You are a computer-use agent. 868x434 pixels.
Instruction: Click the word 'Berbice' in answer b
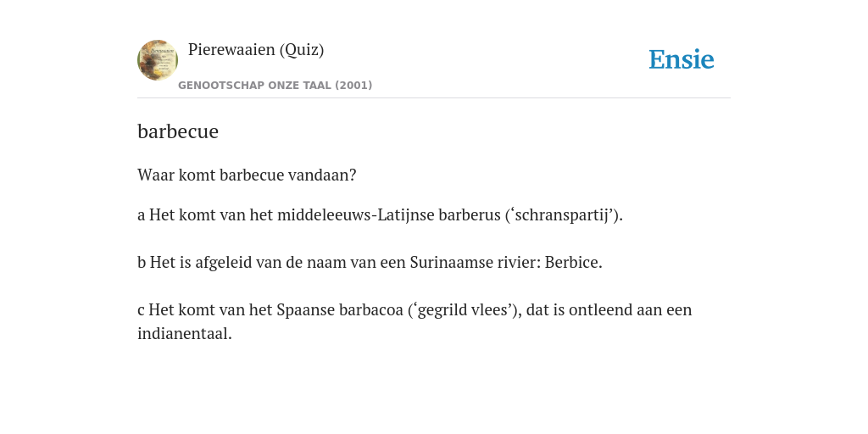point(571,263)
